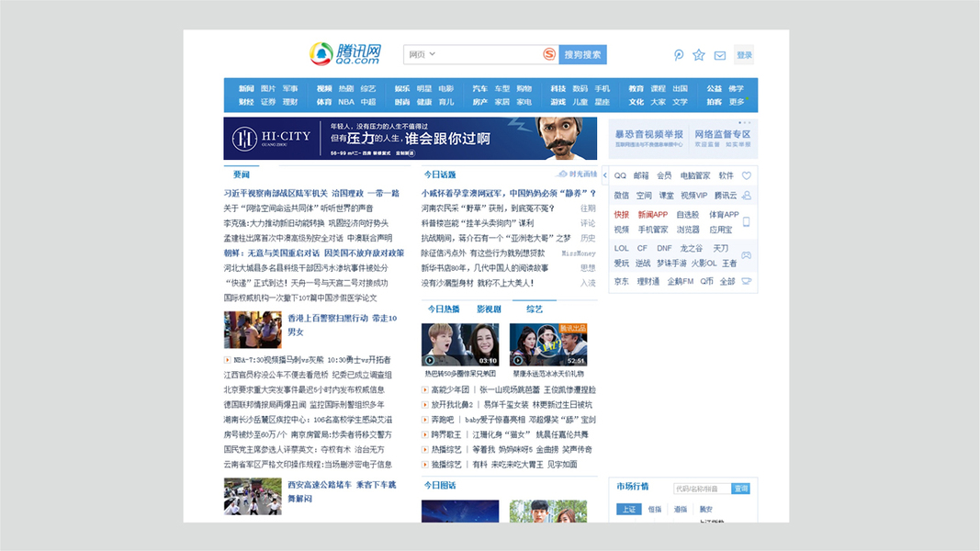The width and height of the screenshot is (980, 551).
Task: Click the heart icon in services panel
Action: tap(746, 175)
